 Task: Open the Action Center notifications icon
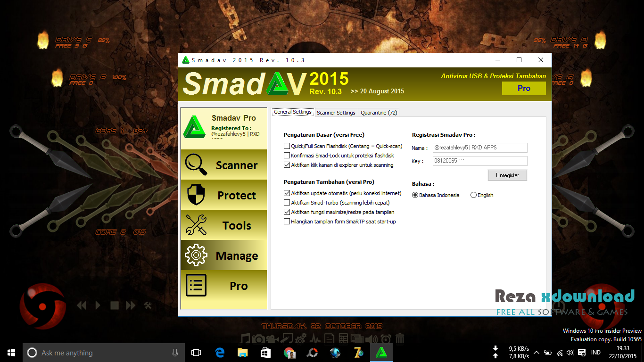pyautogui.click(x=582, y=353)
